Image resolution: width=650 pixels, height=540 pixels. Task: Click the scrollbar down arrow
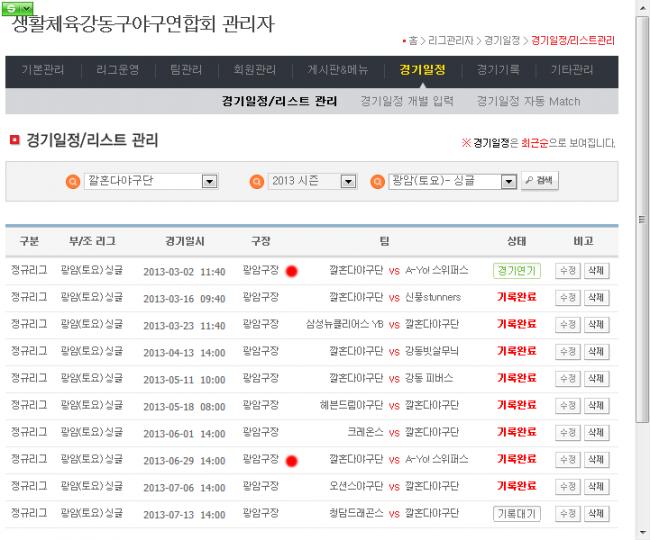coord(642,533)
